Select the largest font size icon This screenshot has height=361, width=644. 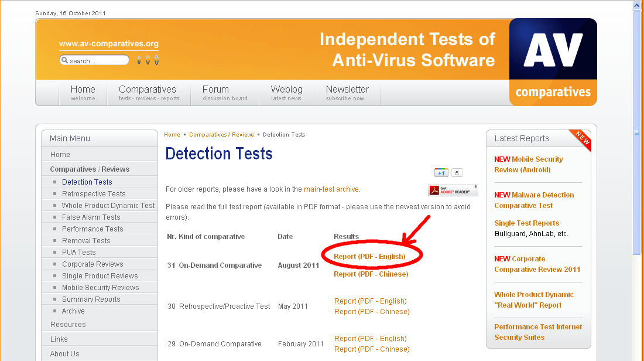click(x=157, y=60)
